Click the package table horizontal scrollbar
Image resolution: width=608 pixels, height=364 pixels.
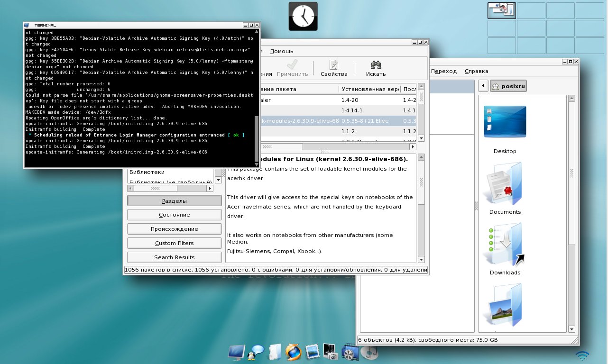334,146
